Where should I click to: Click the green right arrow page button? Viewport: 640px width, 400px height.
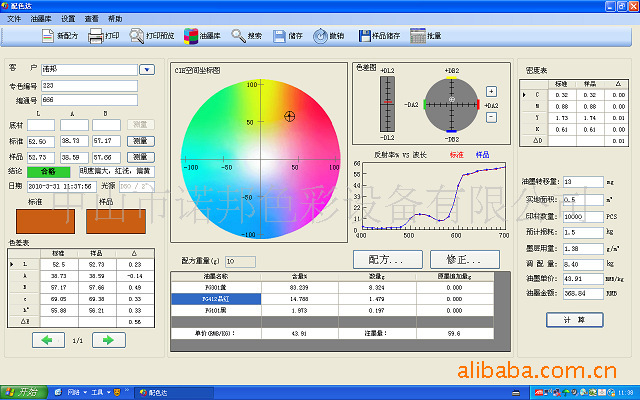109,340
